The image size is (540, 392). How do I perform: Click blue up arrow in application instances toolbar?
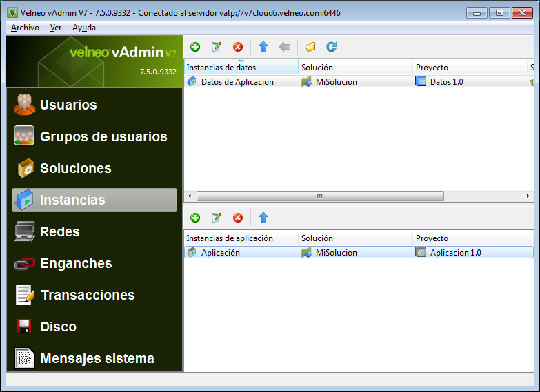pyautogui.click(x=263, y=218)
